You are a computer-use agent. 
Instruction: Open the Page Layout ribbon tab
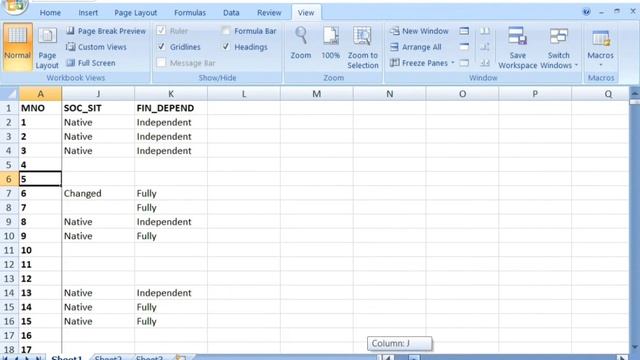pos(136,13)
